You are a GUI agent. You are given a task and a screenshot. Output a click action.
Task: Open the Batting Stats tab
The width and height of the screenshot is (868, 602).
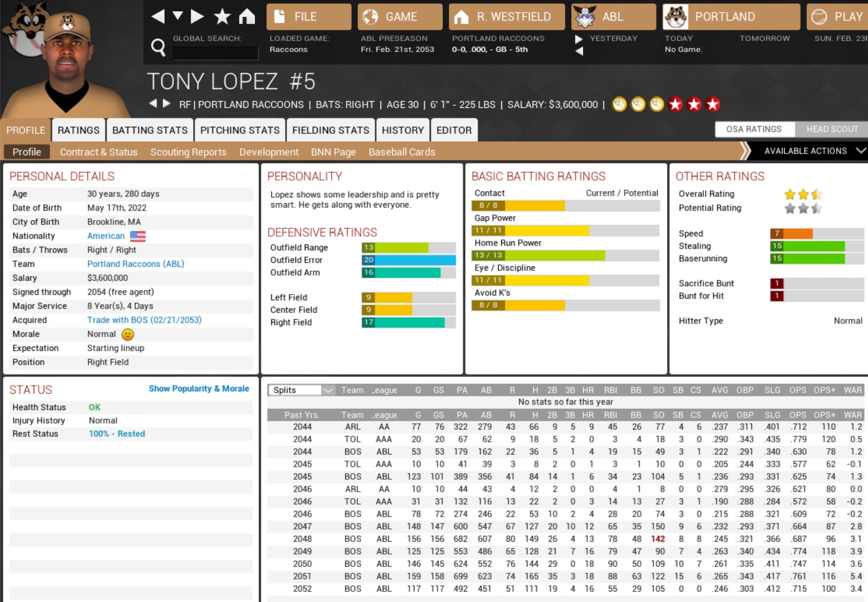point(150,130)
